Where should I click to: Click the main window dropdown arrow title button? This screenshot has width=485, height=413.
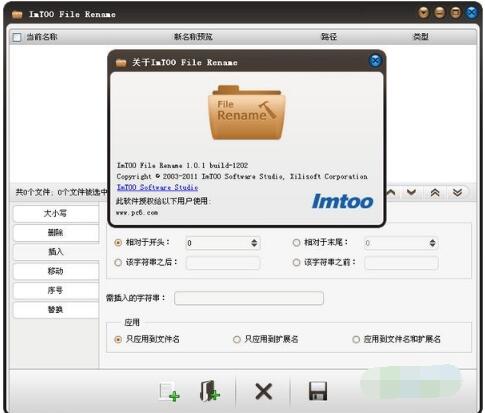pos(424,13)
